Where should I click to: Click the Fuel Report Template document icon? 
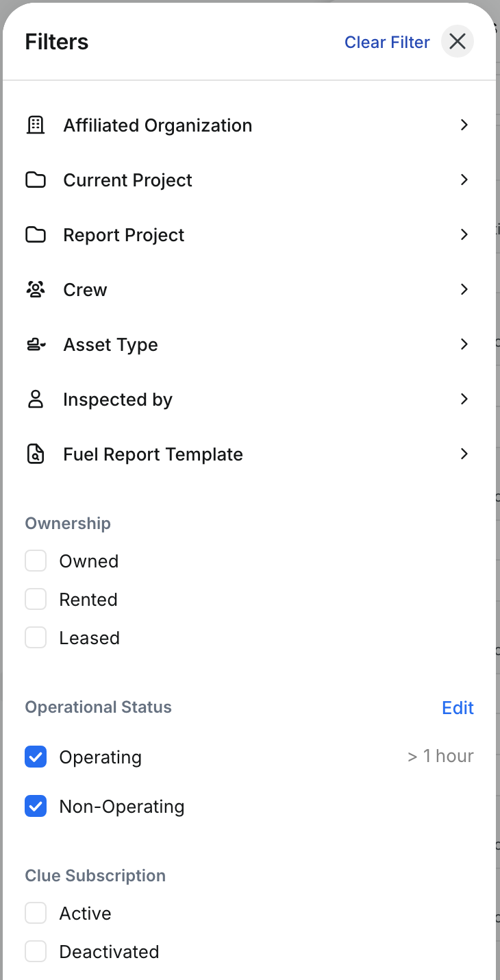point(36,454)
